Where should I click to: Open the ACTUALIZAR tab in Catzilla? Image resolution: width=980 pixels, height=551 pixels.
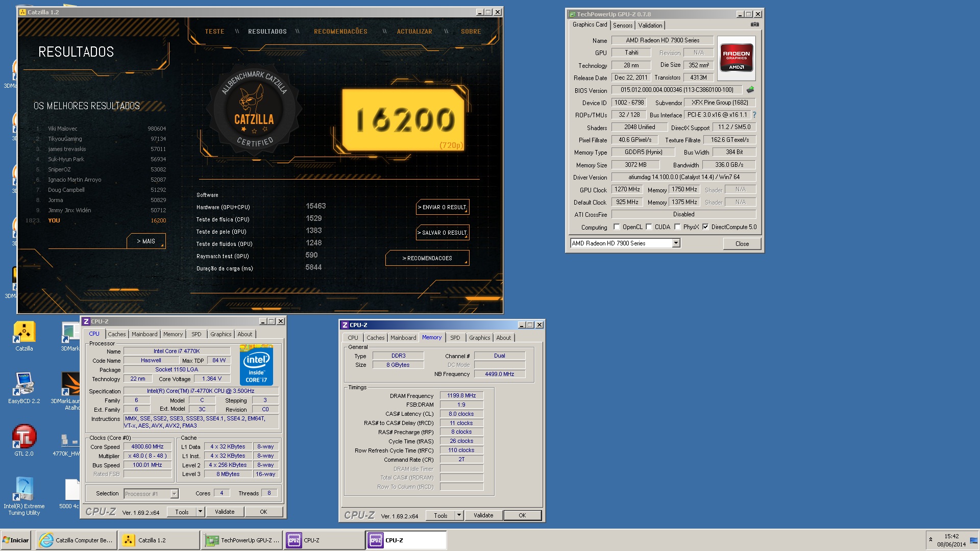point(414,32)
